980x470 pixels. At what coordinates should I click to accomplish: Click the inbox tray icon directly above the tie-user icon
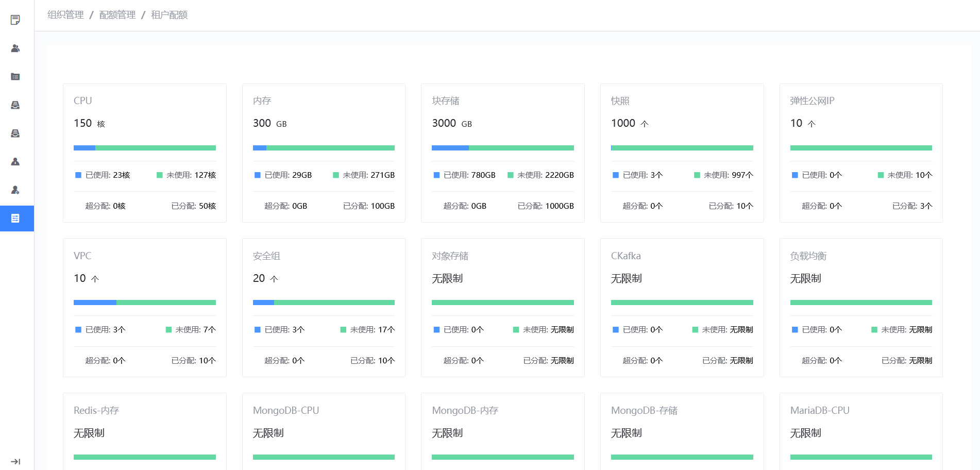(x=15, y=133)
